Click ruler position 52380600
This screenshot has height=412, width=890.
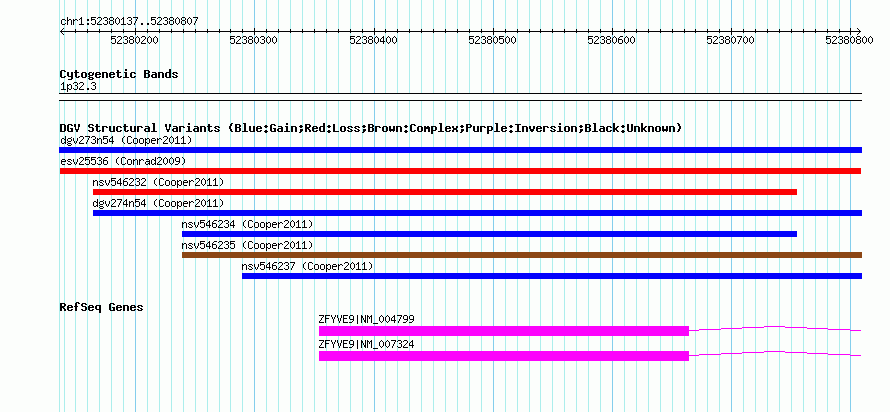pos(611,40)
